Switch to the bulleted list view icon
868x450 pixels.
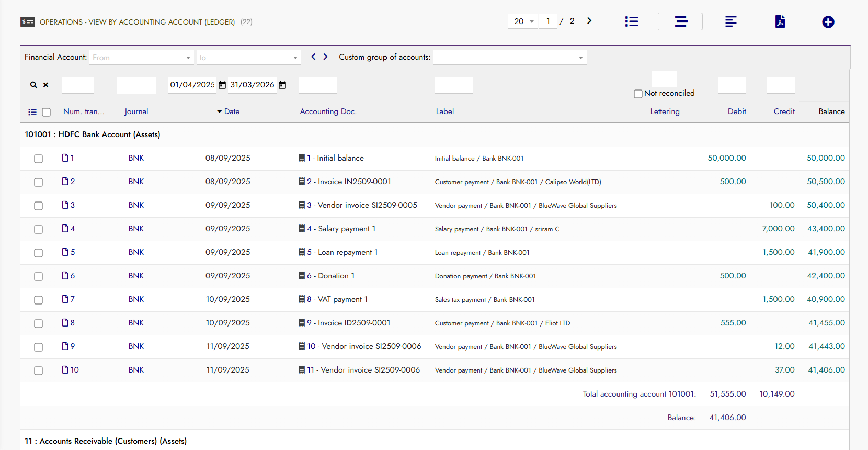(631, 21)
